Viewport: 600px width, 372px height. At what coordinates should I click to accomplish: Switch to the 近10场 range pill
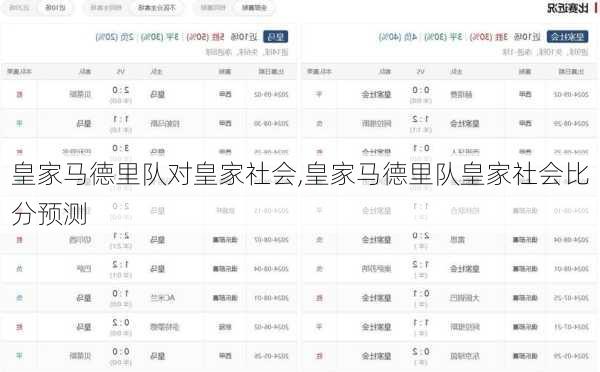coord(55,8)
